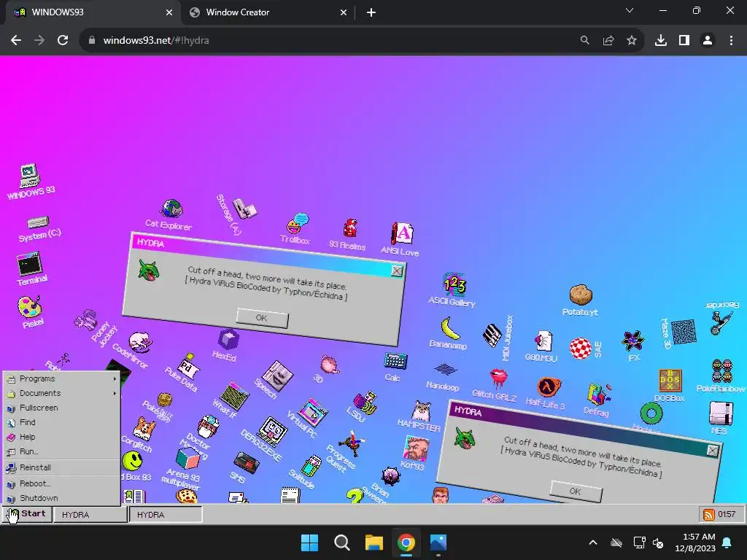Open the System (C:) drive icon
Screen dimensions: 747x560
click(x=38, y=222)
